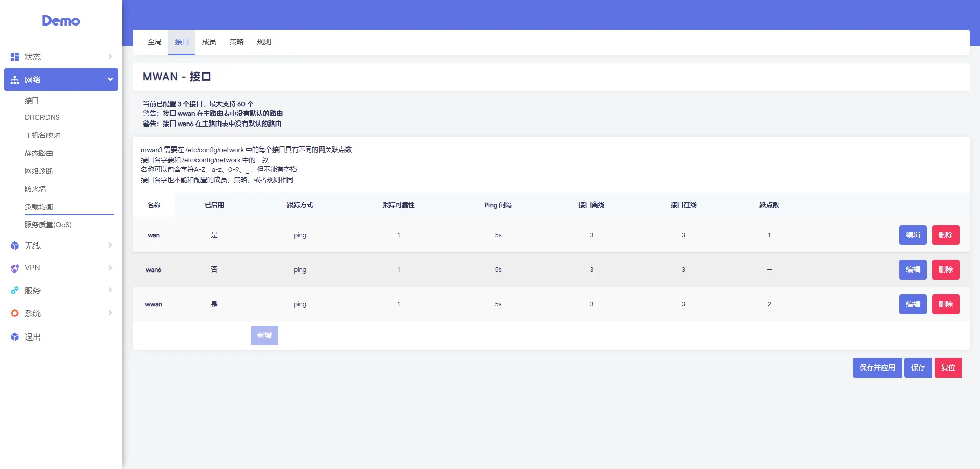This screenshot has height=469, width=980.
Task: Open 防火墙 in network submenu
Action: [x=35, y=189]
